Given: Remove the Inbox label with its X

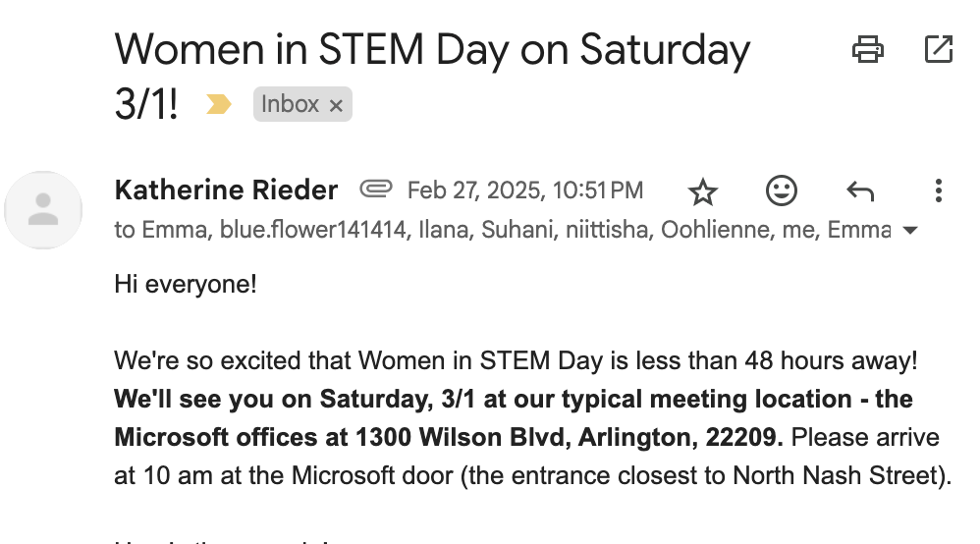Looking at the screenshot, I should (336, 106).
